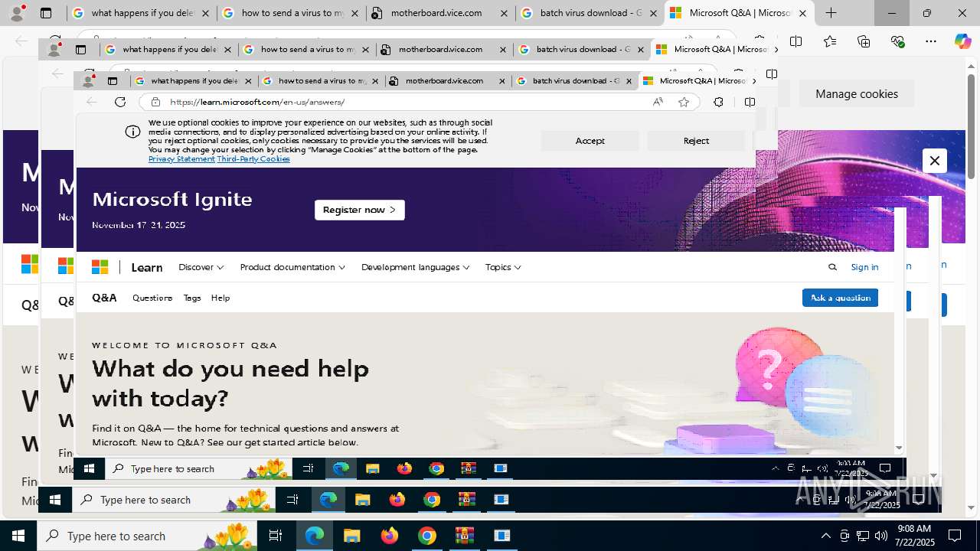
Task: Click Firefox icon on the innermost nested taskbar
Action: 404,468
